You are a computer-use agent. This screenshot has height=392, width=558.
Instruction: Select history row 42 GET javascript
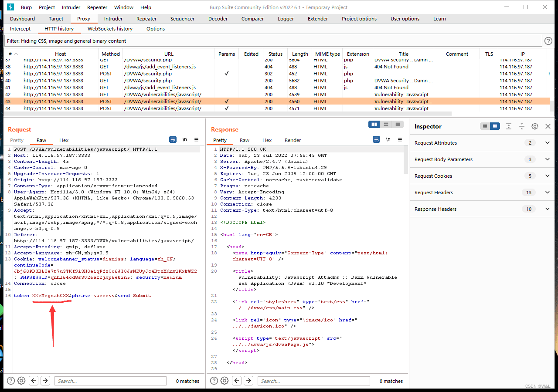[x=277, y=95]
